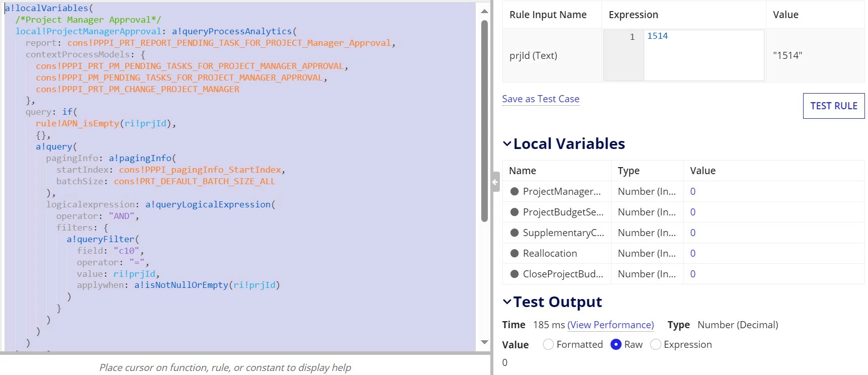Image resolution: width=868 pixels, height=375 pixels.
Task: Open the View Performance link
Action: (x=611, y=325)
